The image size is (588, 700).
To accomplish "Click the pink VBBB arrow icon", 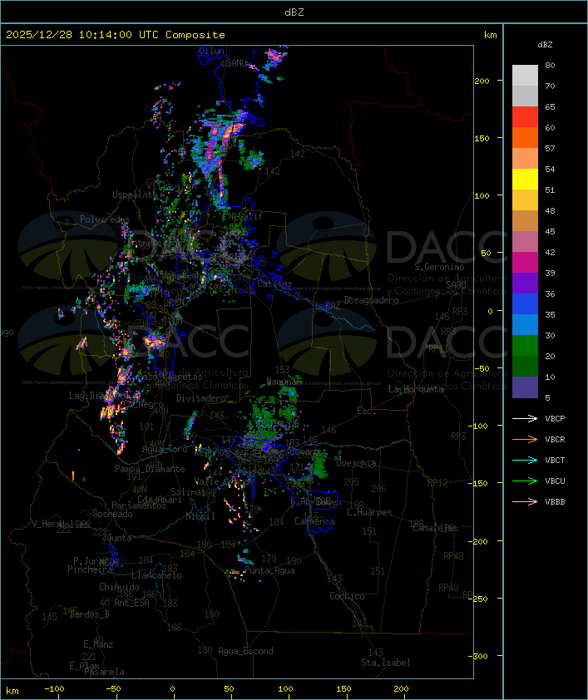I will coord(525,502).
